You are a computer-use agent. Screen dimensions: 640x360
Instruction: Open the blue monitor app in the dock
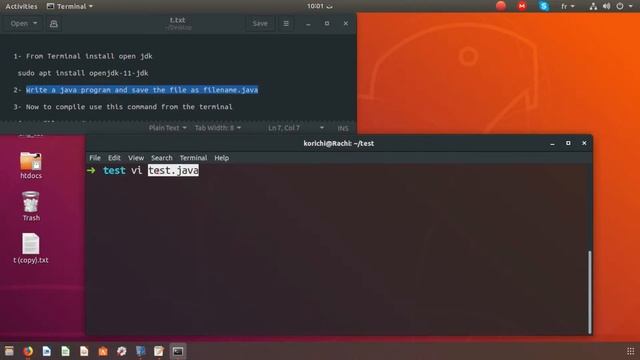pos(140,351)
